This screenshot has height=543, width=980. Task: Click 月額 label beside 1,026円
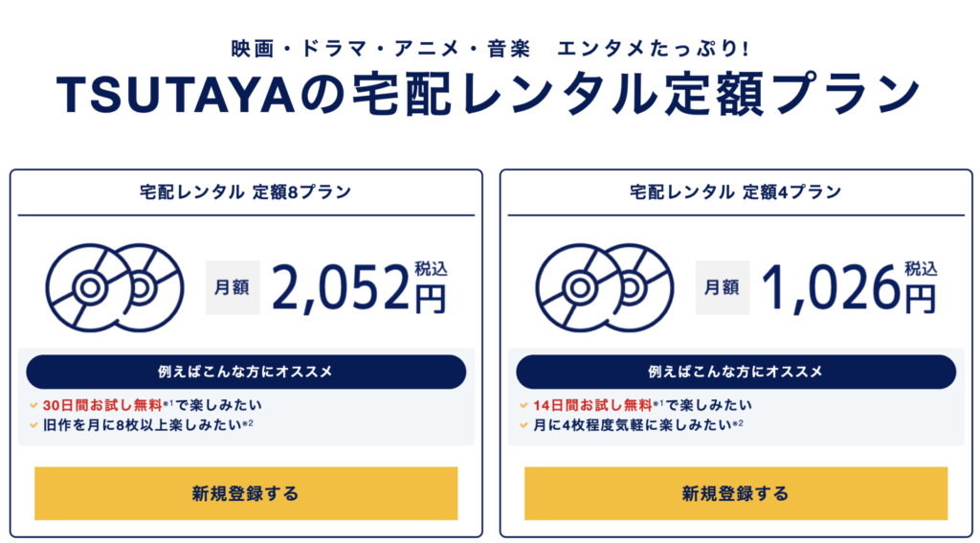tap(723, 287)
